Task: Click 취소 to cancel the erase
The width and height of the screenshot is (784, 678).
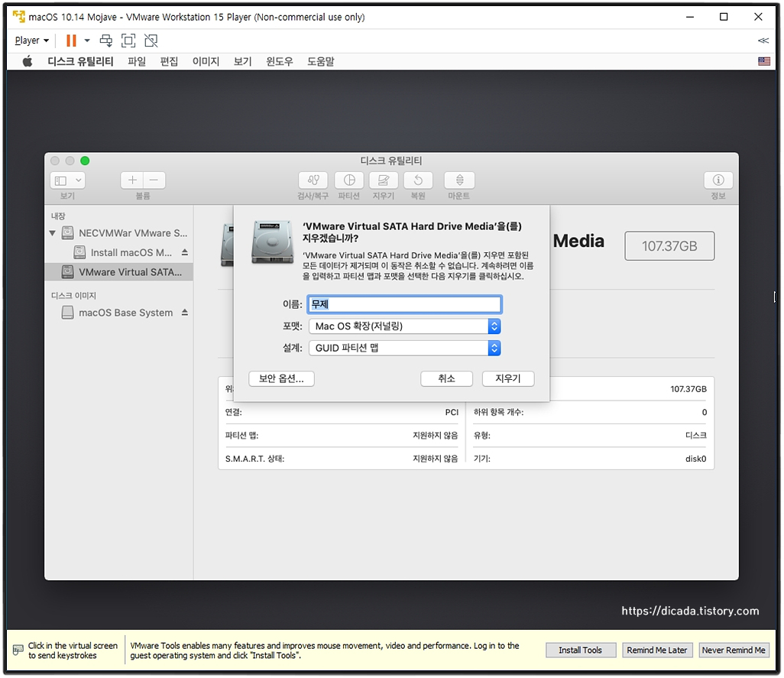Action: [x=446, y=378]
